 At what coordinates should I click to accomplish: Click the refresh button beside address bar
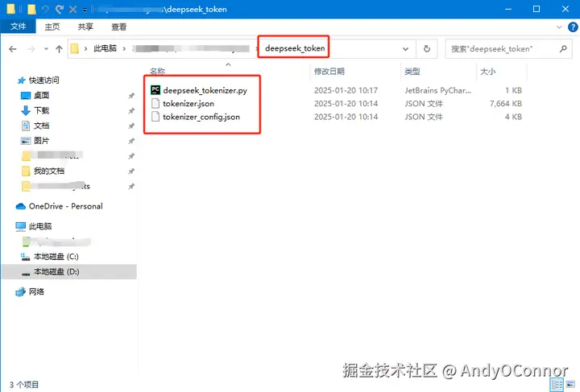pos(427,49)
